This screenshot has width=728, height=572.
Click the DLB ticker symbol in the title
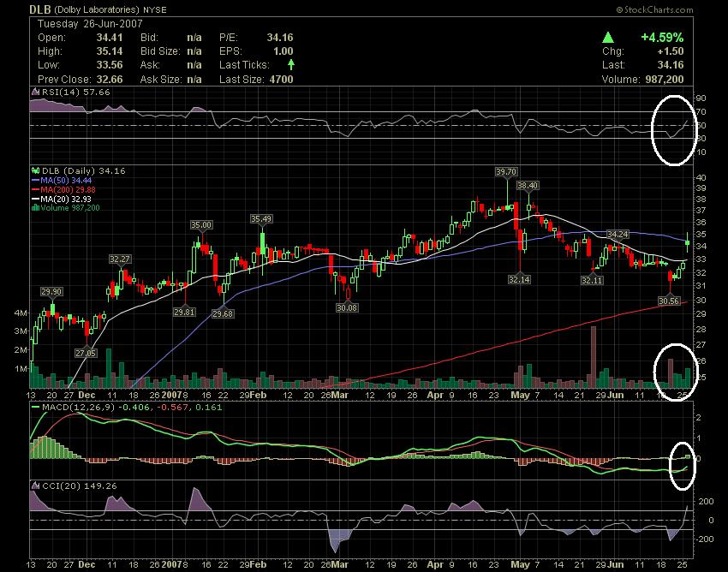click(40, 9)
